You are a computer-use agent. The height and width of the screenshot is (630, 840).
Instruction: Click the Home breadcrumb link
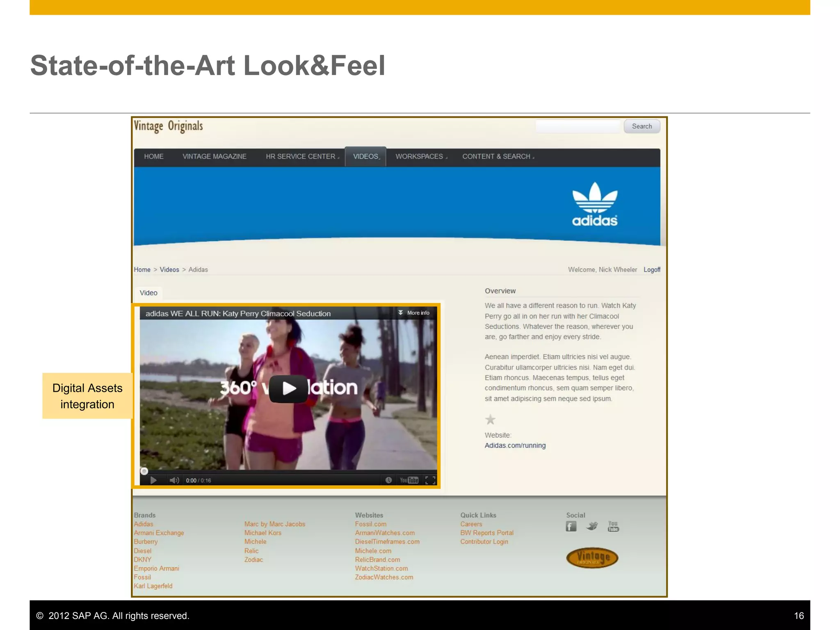pyautogui.click(x=142, y=269)
